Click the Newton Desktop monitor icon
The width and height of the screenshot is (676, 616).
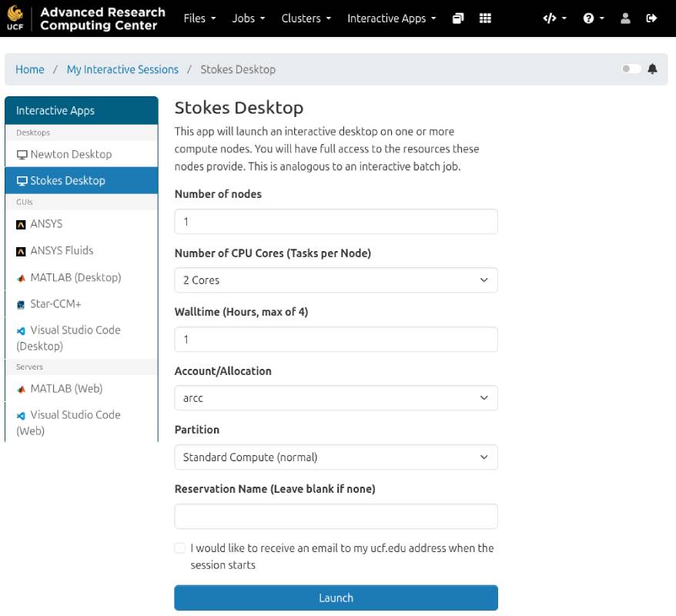22,155
